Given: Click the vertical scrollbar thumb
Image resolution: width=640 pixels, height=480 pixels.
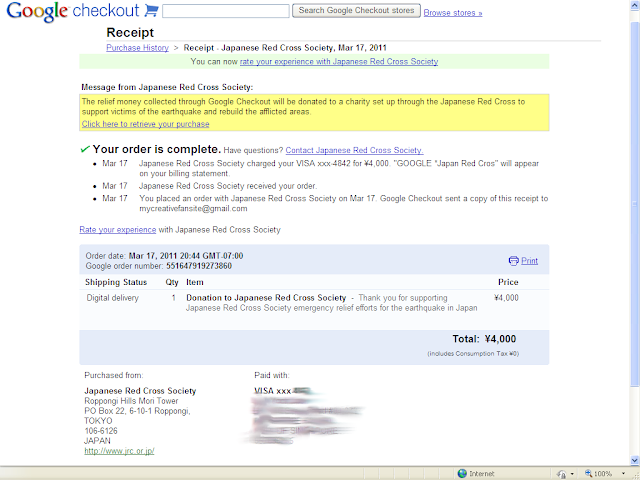Looking at the screenshot, I should click(x=635, y=204).
